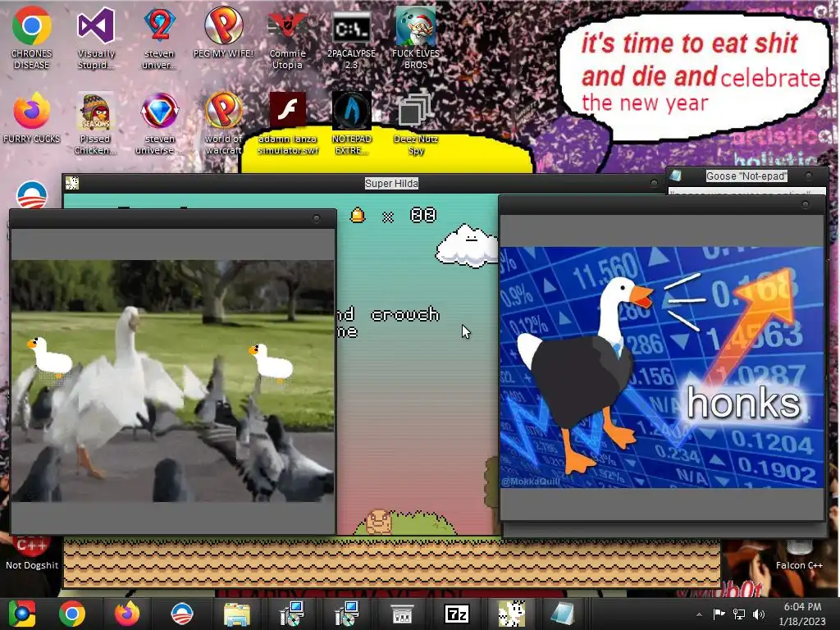Open the Not Dogshit C++ icon
Viewport: 840px width, 630px height.
click(x=32, y=555)
